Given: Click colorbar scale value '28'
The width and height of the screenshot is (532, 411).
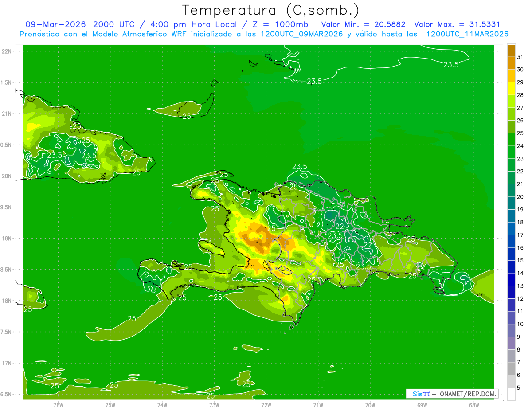Looking at the screenshot, I should [x=520, y=95].
